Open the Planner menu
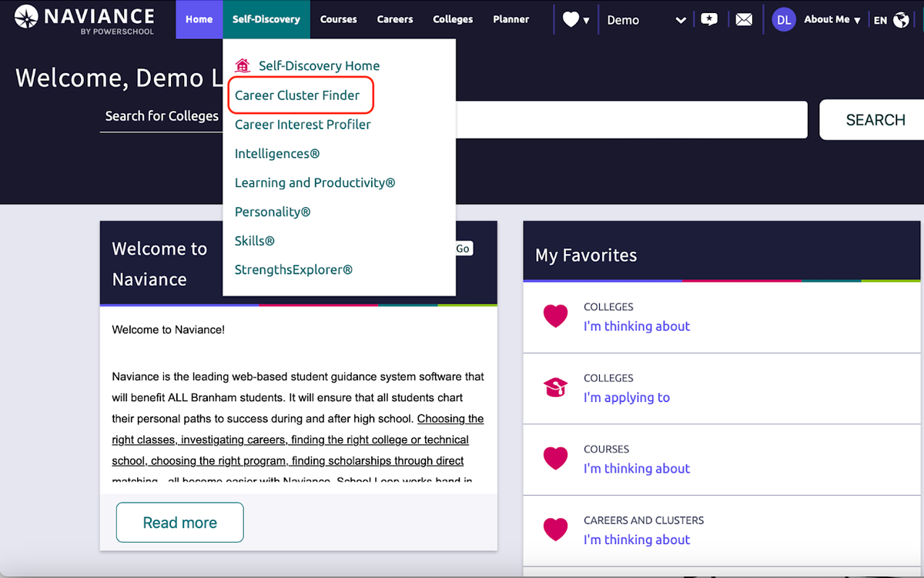This screenshot has height=578, width=924. point(511,19)
